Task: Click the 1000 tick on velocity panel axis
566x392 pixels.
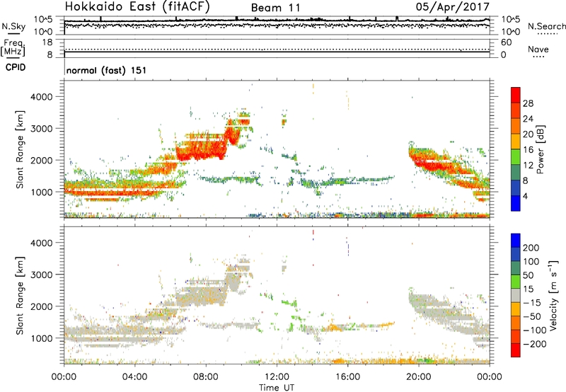Action: (42, 339)
